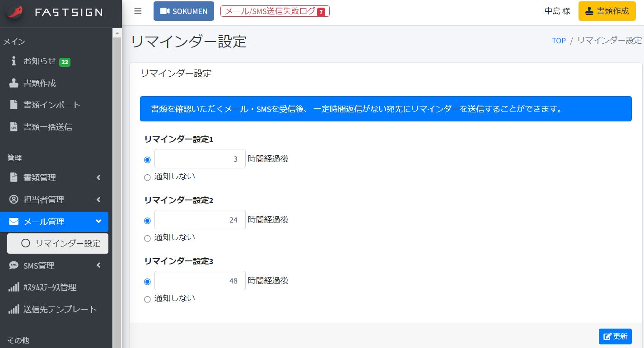
Task: Open 書類インポート in the sidebar
Action: pyautogui.click(x=54, y=105)
